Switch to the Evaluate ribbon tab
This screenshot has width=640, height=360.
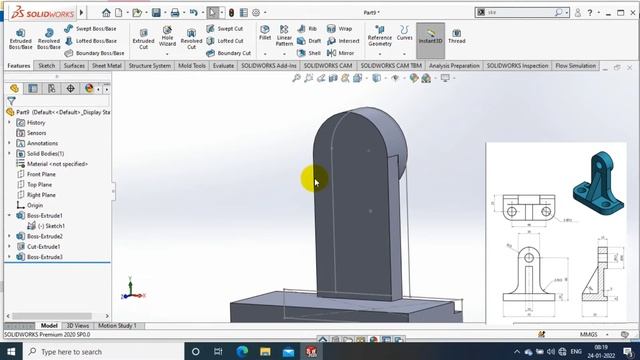tap(223, 66)
